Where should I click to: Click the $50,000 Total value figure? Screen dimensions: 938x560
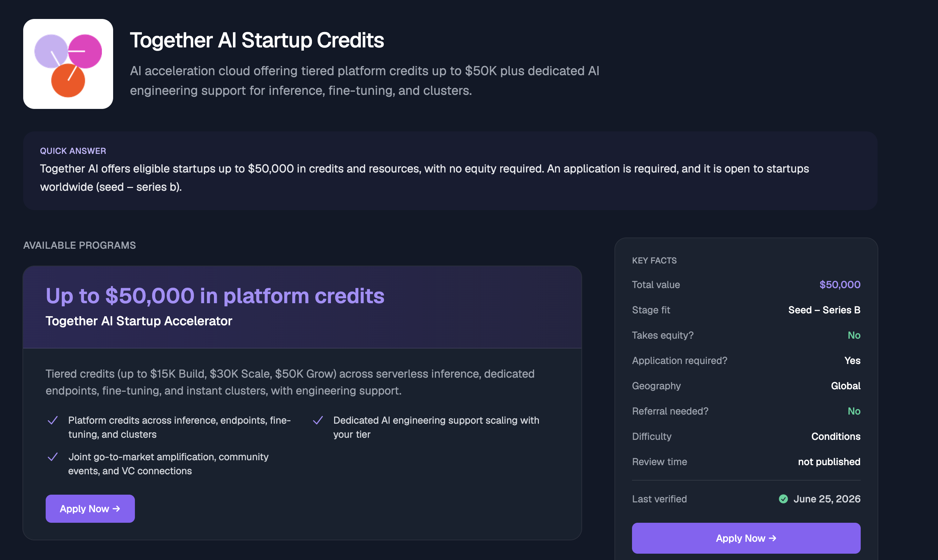coord(840,285)
